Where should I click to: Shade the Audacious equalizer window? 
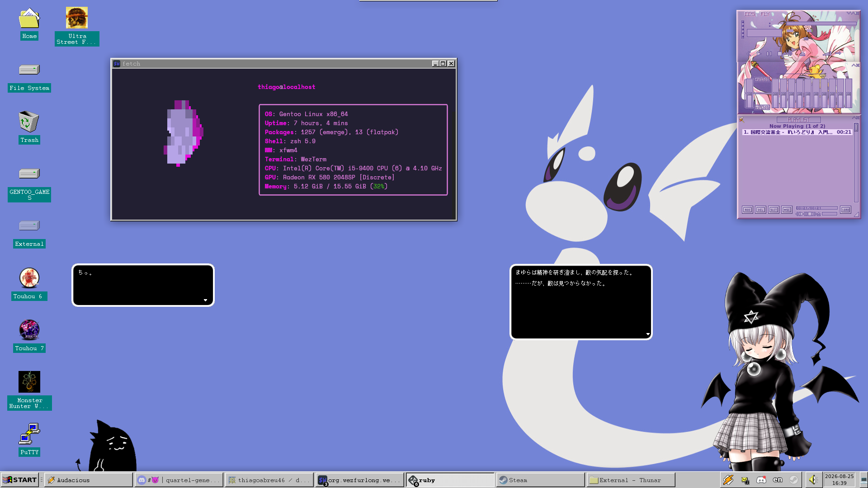pos(853,66)
